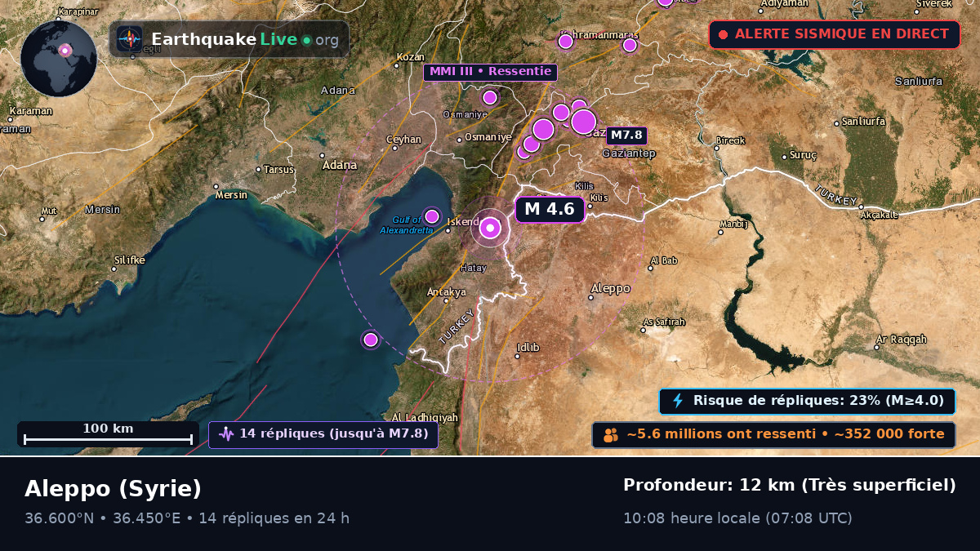Open the 14 répliques aftershock badge

[x=323, y=434]
